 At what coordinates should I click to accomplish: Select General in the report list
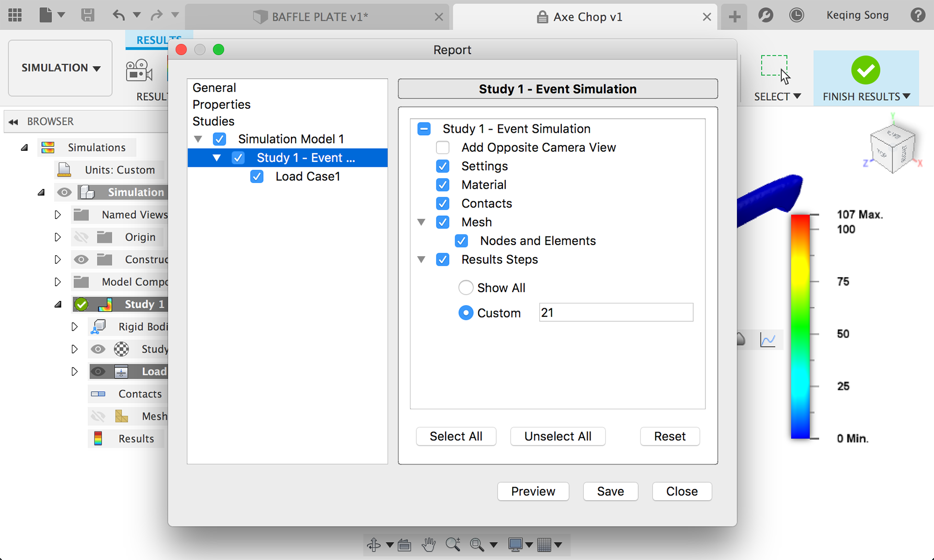(214, 87)
